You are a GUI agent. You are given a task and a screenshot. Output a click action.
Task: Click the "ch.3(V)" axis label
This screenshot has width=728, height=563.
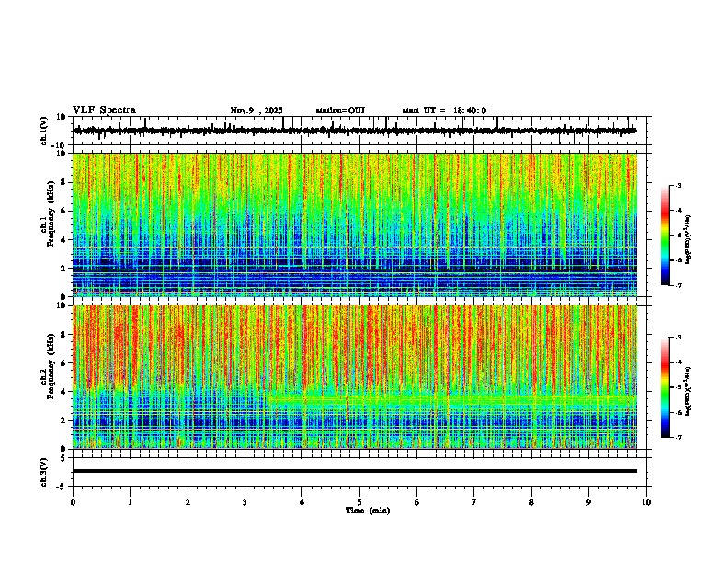[x=44, y=472]
